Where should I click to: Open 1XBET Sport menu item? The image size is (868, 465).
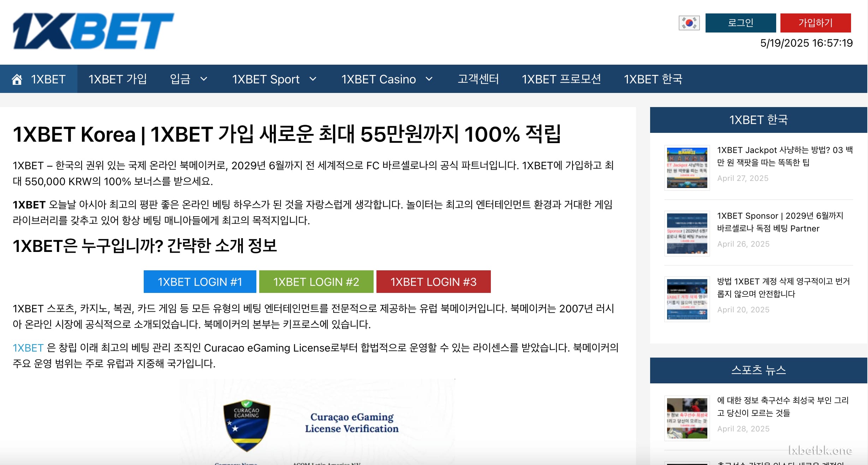tap(266, 79)
